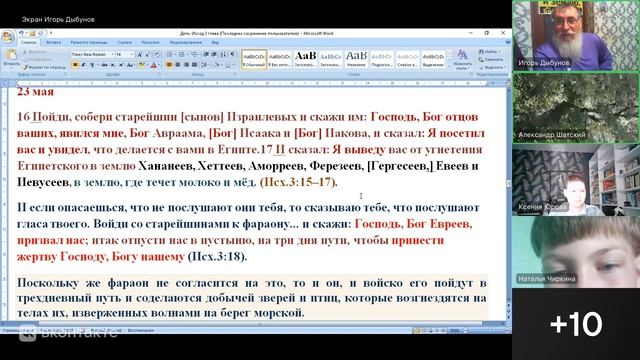Select the Выделение style
The width and height of the screenshot is (640, 360).
[x=433, y=59]
